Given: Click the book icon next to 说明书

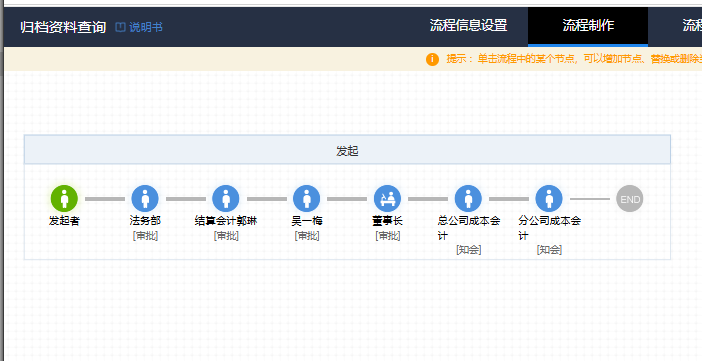Looking at the screenshot, I should 120,27.
